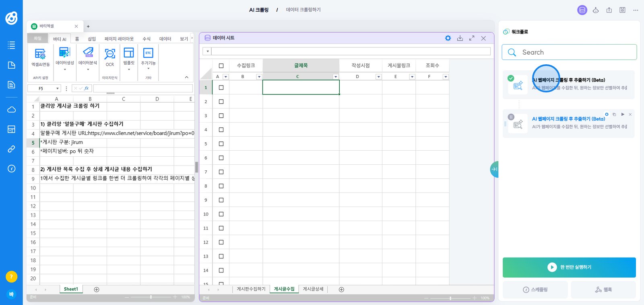Switch to the 게시판수집하기 sheet tab
The width and height of the screenshot is (644, 305).
[251, 289]
